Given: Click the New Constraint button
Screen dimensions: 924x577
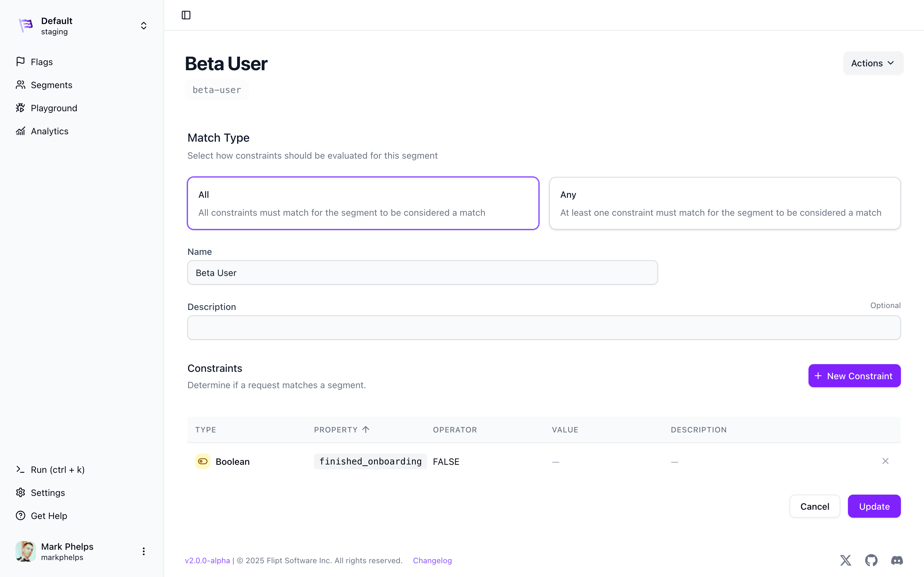Looking at the screenshot, I should (x=854, y=376).
